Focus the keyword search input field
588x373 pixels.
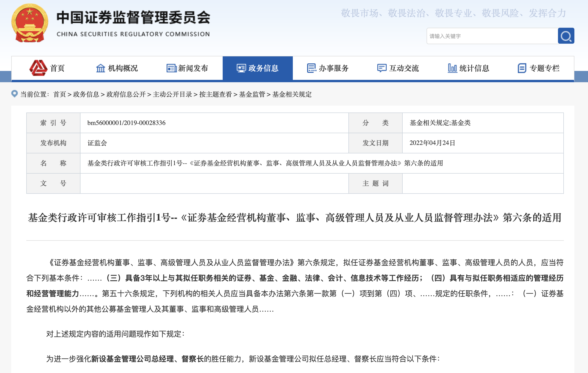(x=492, y=36)
